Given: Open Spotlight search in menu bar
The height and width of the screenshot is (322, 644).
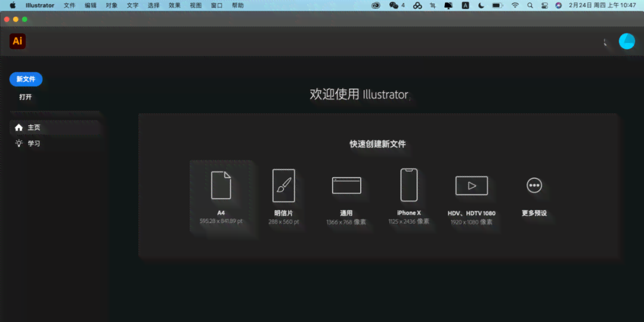Looking at the screenshot, I should pyautogui.click(x=530, y=5).
